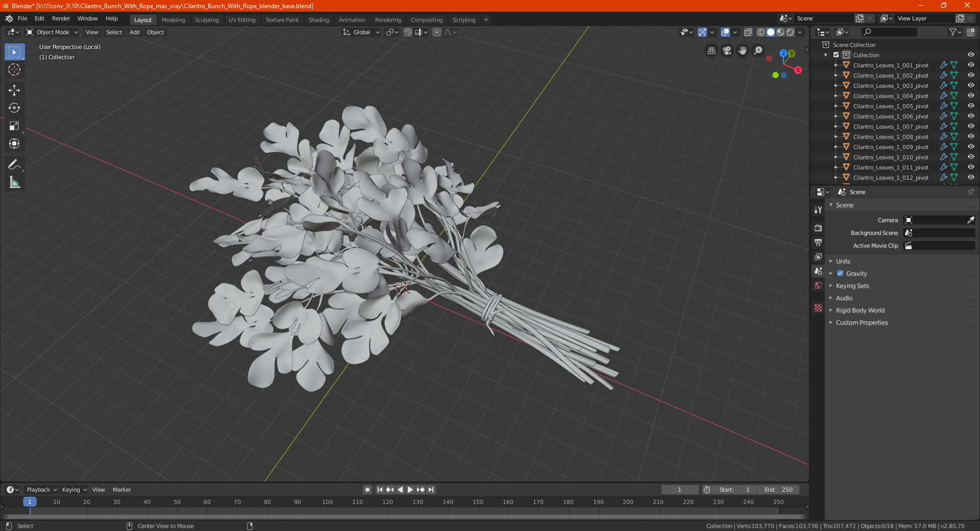Click the pan view hand icon

tap(743, 51)
